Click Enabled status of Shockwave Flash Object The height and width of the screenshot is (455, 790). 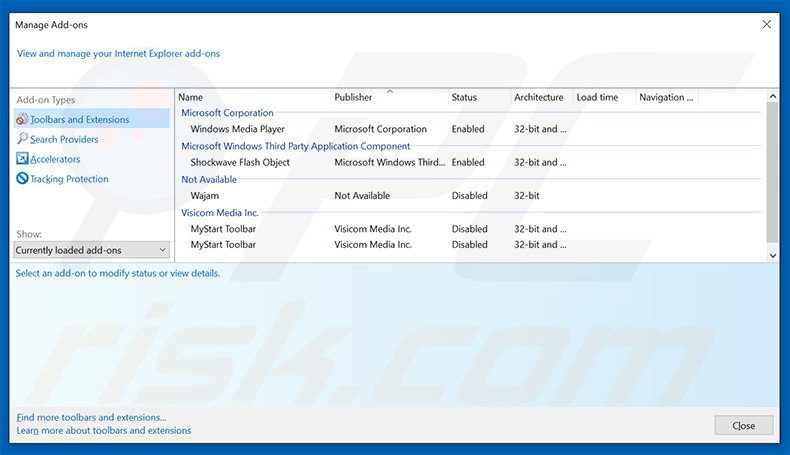[468, 162]
